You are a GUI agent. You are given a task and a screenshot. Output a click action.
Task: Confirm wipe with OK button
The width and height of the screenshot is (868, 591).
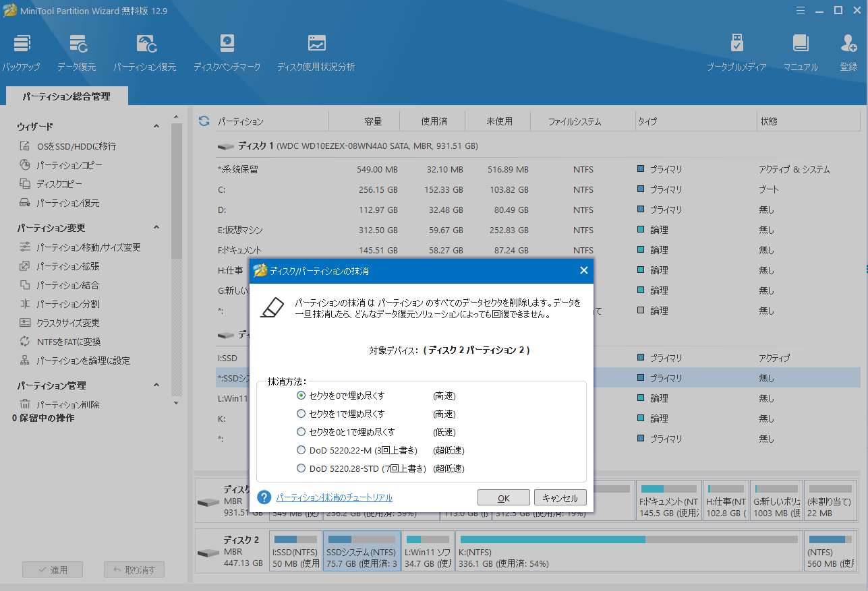click(503, 498)
